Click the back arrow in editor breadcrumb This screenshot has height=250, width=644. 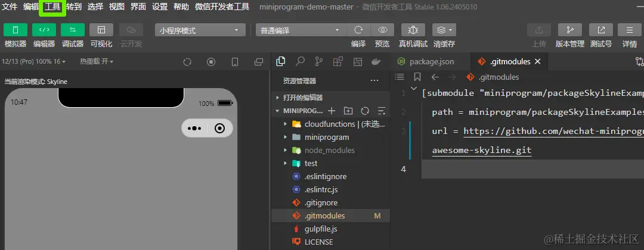pos(435,77)
